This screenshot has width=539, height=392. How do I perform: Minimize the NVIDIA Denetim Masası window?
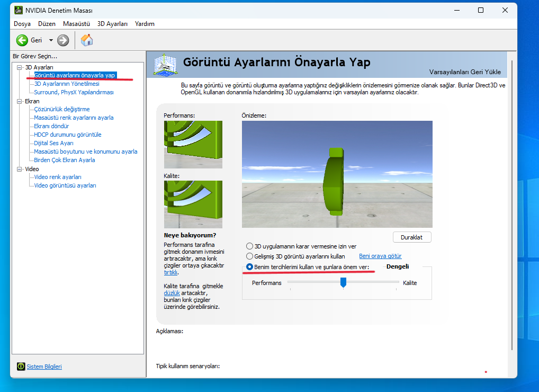pos(457,10)
